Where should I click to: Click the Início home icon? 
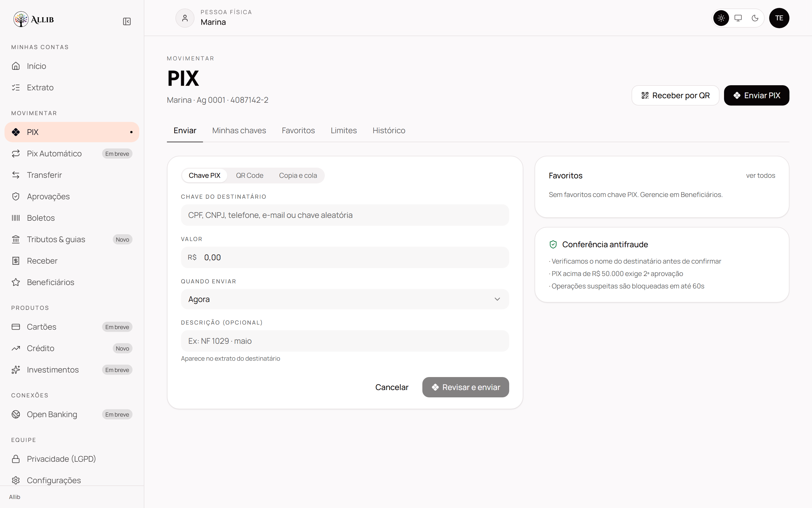click(16, 66)
